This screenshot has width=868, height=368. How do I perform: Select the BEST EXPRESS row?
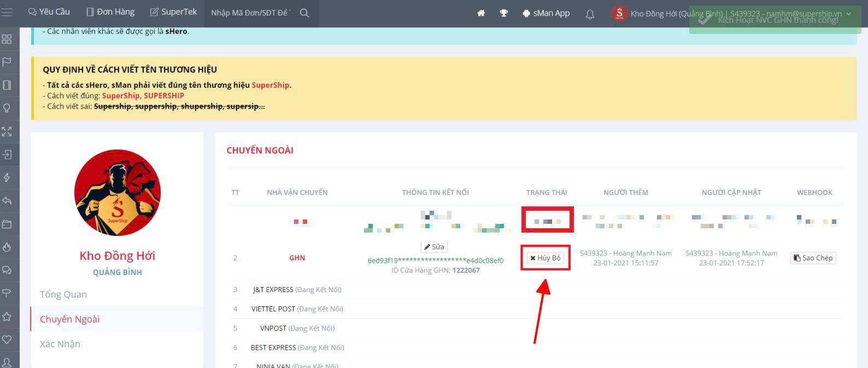point(536,347)
